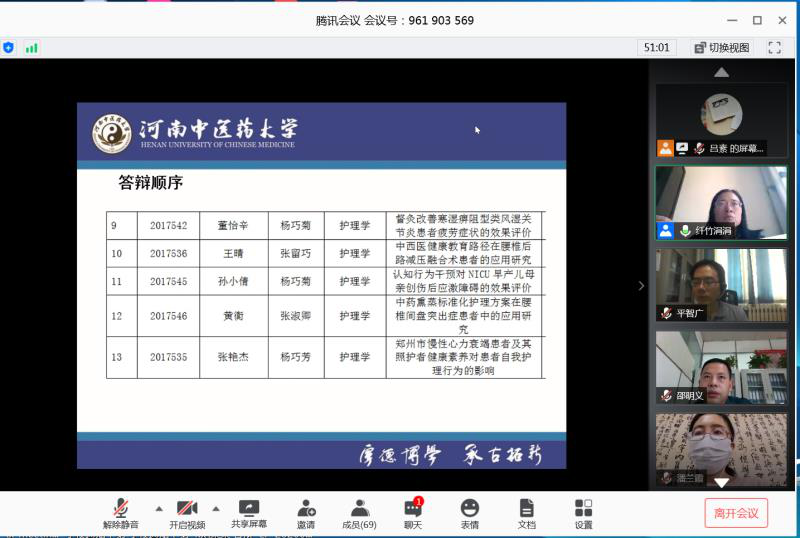The image size is (800, 538).
Task: Select 平智广's video thumbnail
Action: click(720, 285)
